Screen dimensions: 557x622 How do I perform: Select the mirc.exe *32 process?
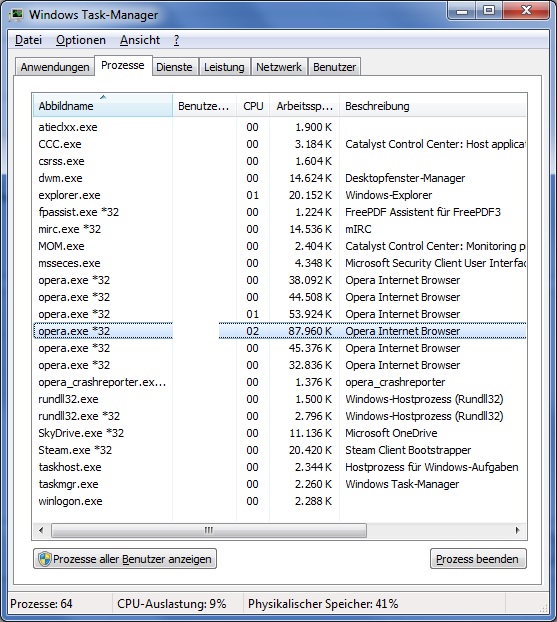pyautogui.click(x=280, y=229)
